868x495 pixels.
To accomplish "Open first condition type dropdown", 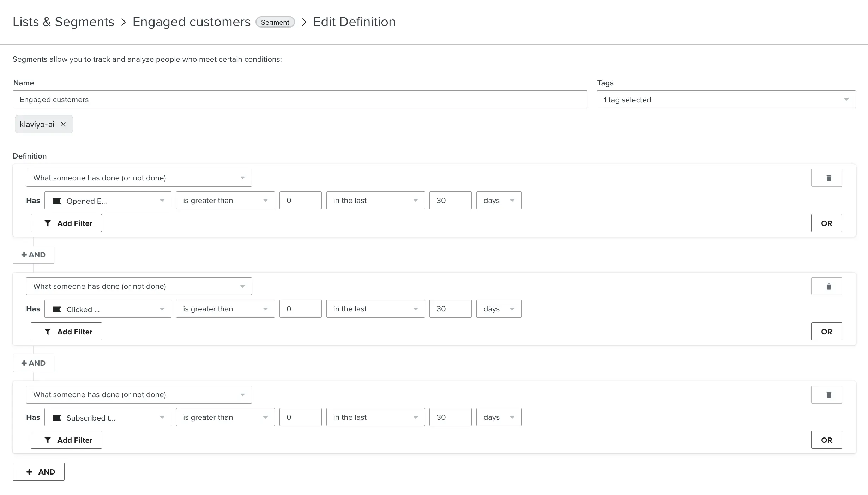I will (139, 178).
